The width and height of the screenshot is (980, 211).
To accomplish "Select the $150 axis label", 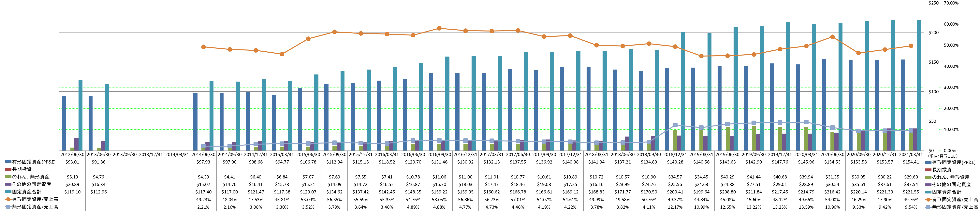I will pos(934,62).
